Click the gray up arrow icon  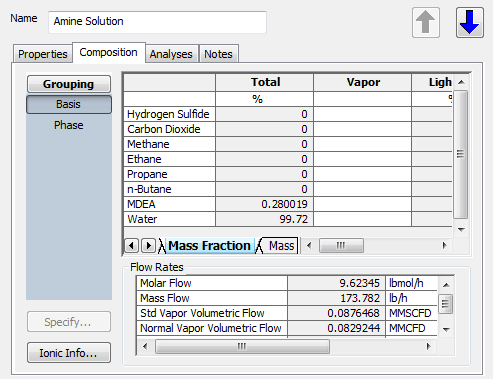426,22
